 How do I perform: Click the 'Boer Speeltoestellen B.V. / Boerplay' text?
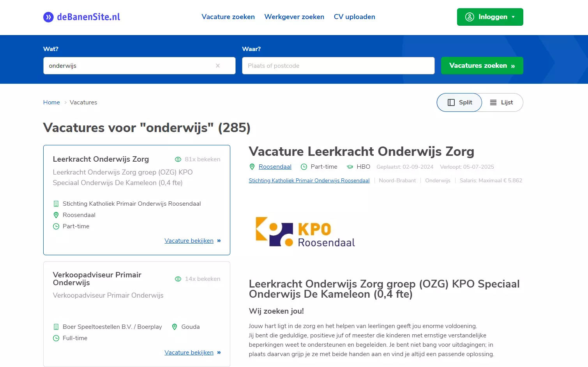point(112,327)
